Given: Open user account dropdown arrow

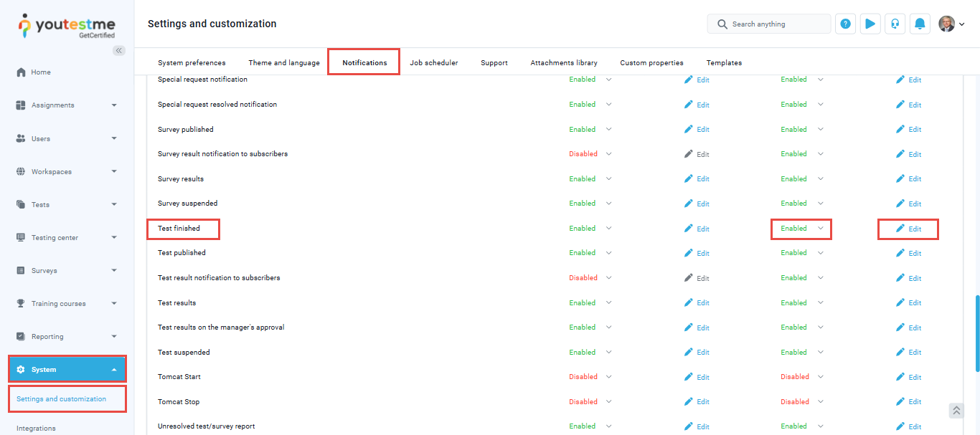Looking at the screenshot, I should (962, 24).
